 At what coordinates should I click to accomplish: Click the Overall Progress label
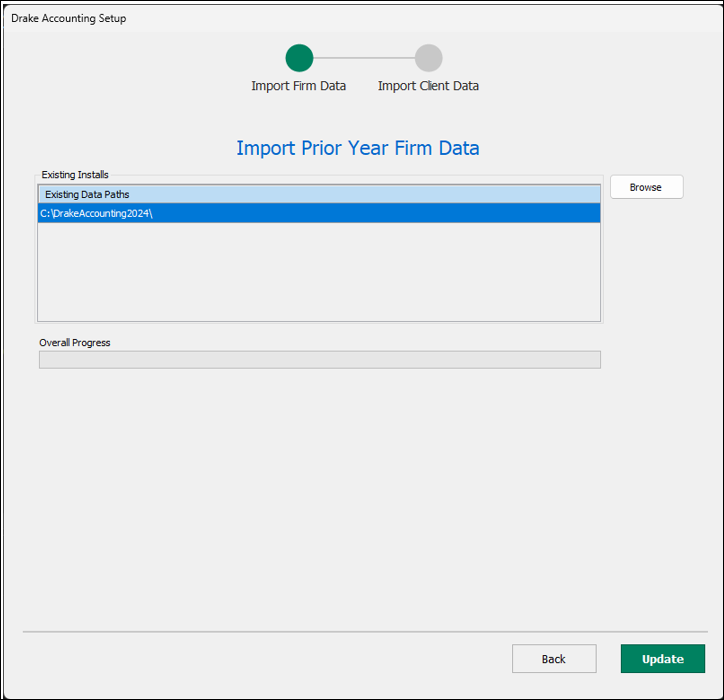[x=75, y=343]
